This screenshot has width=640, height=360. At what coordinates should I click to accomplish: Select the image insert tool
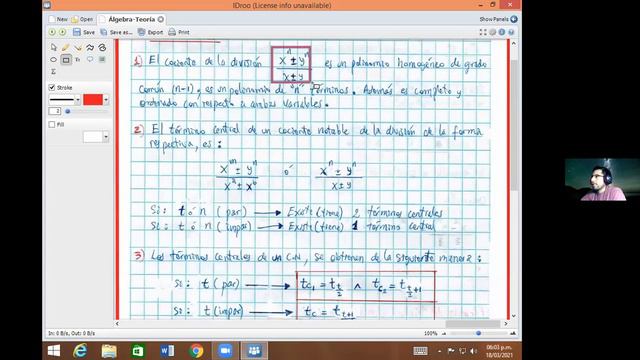point(102,60)
